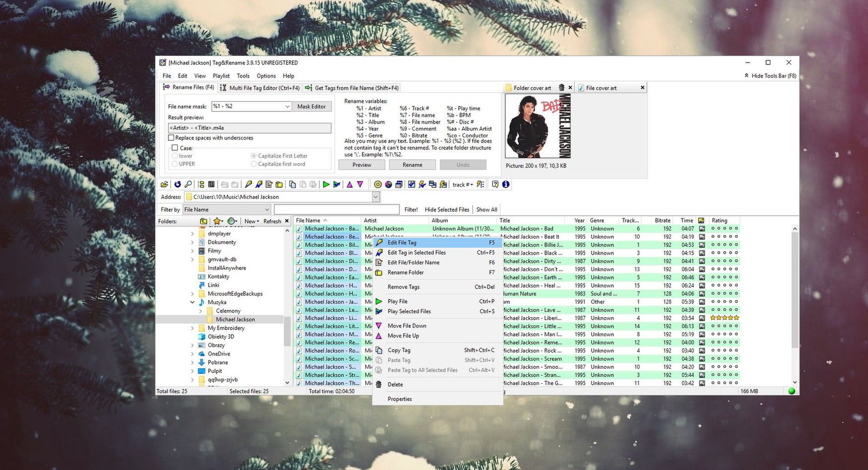
Task: Click the Show All button
Action: click(x=486, y=210)
